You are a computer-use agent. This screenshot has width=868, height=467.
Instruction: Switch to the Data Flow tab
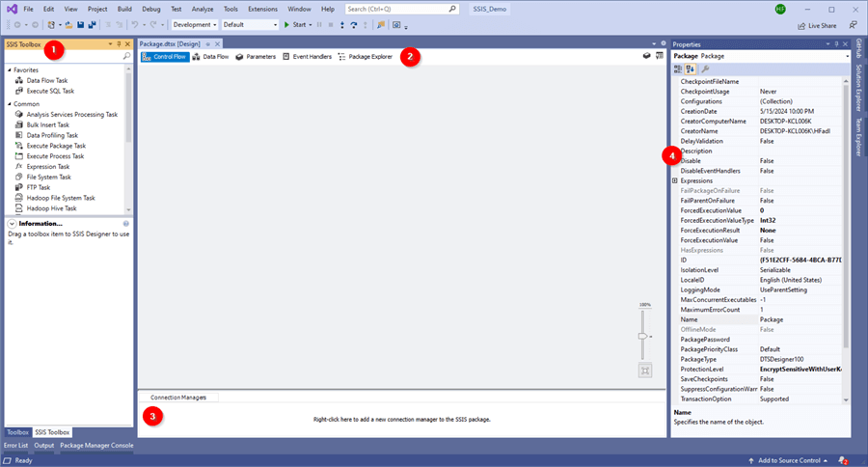coord(210,57)
